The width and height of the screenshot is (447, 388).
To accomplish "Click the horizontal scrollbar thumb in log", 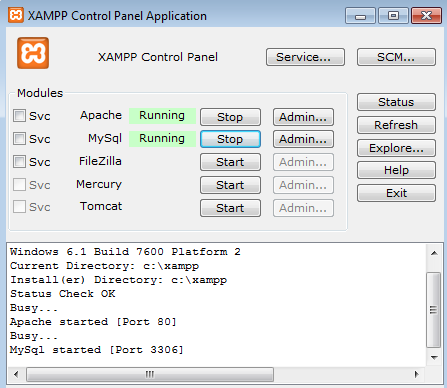I will point(150,374).
